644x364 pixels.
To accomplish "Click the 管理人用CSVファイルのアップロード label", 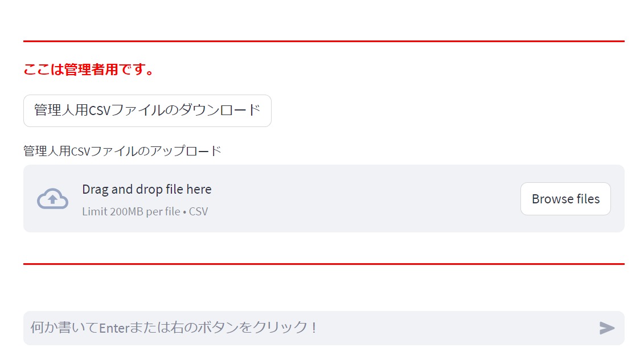I will point(122,151).
